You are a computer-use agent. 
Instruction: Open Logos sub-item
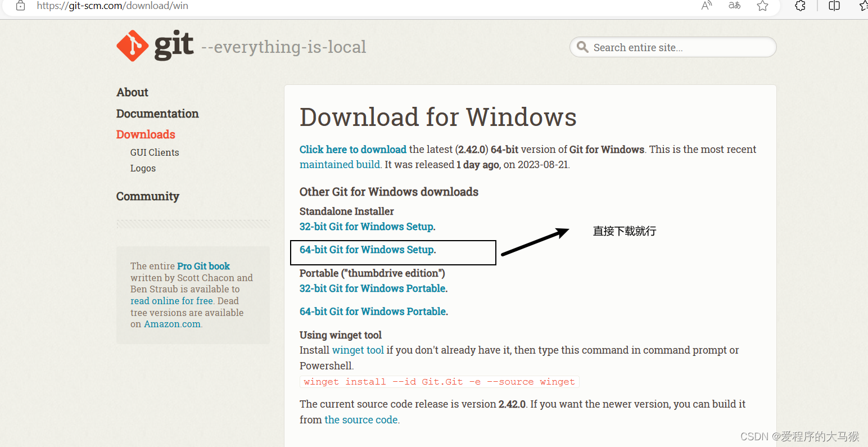[143, 168]
